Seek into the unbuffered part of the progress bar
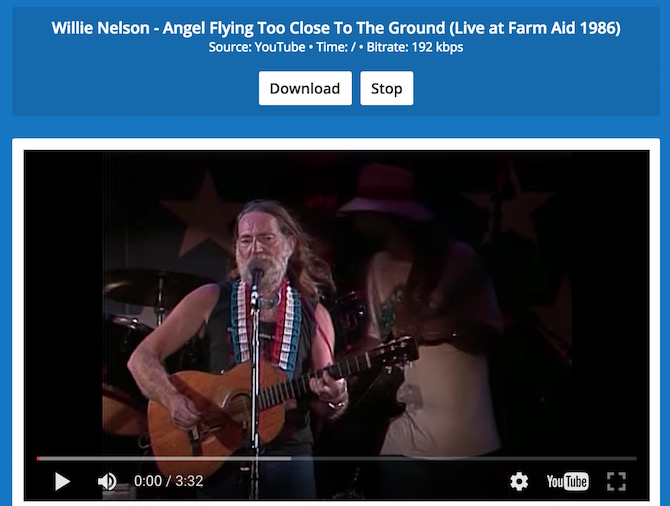Image resolution: width=670 pixels, height=506 pixels. pos(464,459)
